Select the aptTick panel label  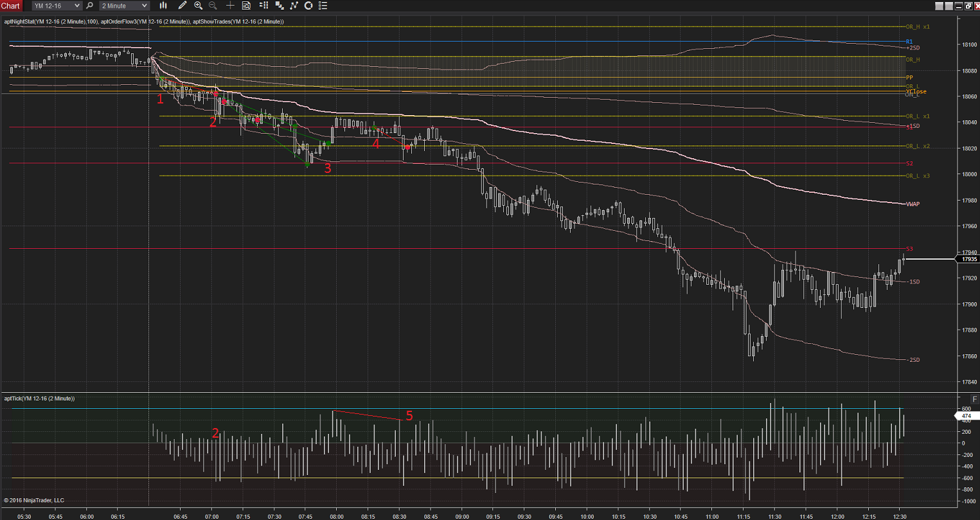pos(39,399)
